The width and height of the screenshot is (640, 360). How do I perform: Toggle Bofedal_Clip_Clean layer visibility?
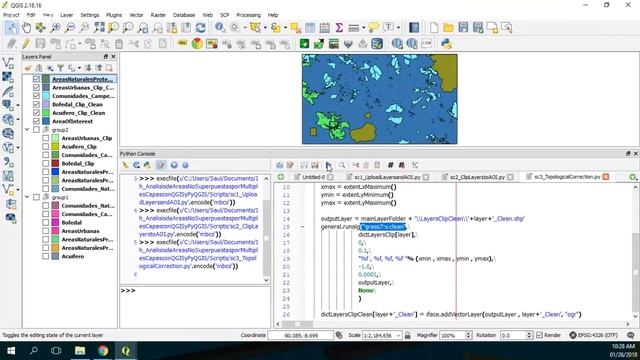click(36, 104)
